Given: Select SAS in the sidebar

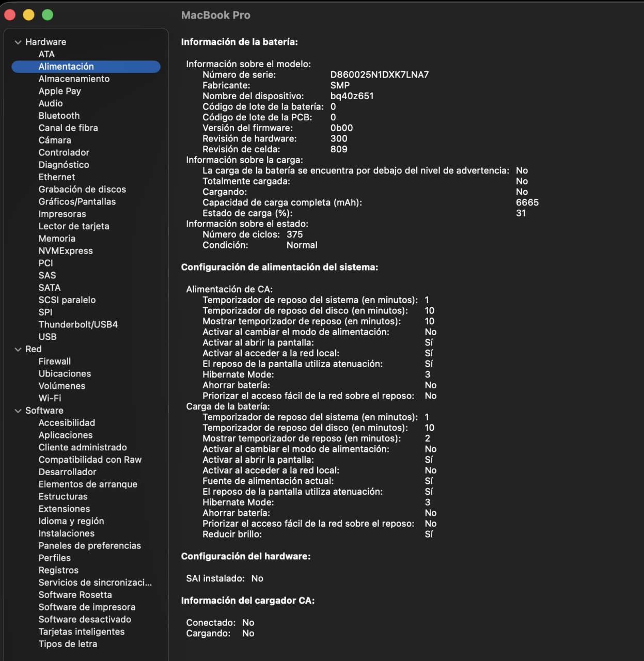Looking at the screenshot, I should (x=47, y=276).
